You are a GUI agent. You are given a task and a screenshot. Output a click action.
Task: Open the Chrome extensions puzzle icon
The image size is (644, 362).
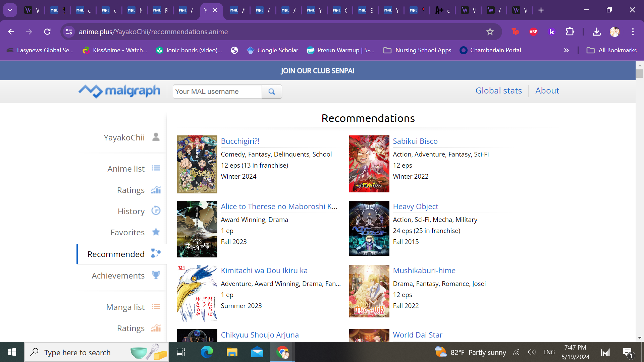pos(570,32)
